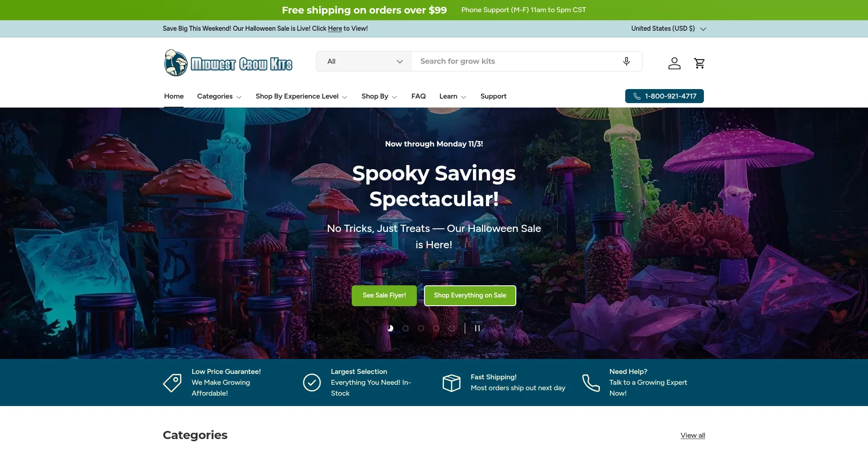Go to the Support page
868x449 pixels.
493,96
